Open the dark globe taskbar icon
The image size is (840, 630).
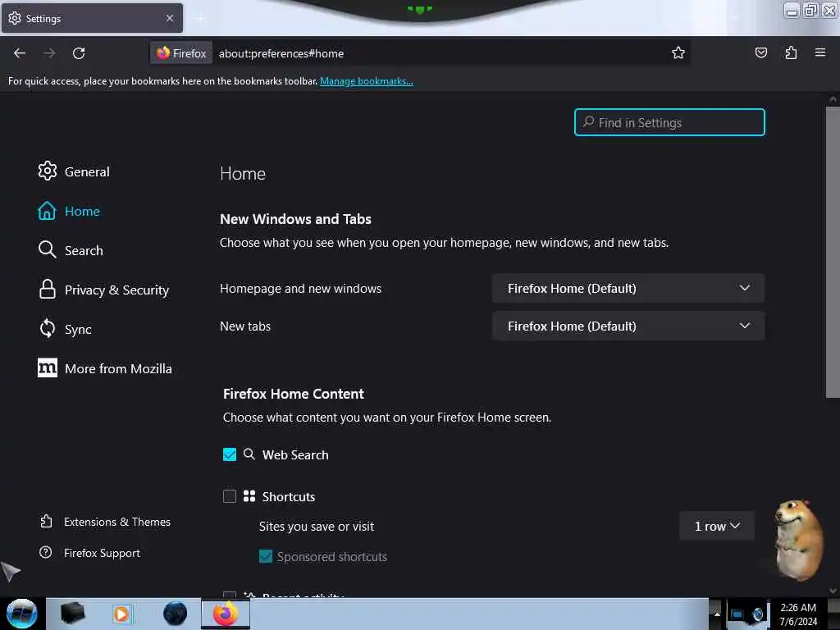point(176,614)
